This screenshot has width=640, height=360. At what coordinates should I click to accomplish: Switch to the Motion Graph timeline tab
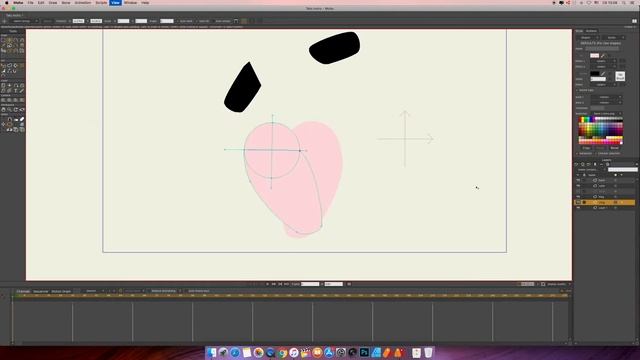[x=61, y=291]
